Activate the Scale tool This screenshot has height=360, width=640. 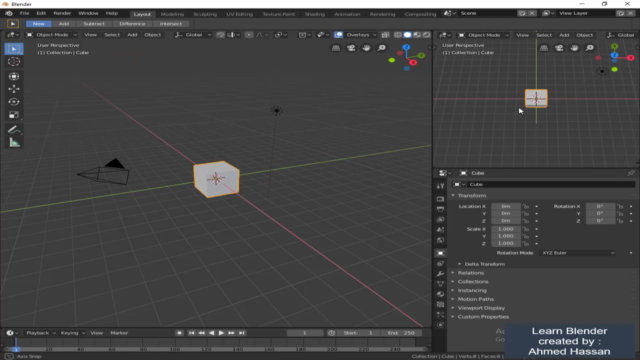[x=14, y=115]
